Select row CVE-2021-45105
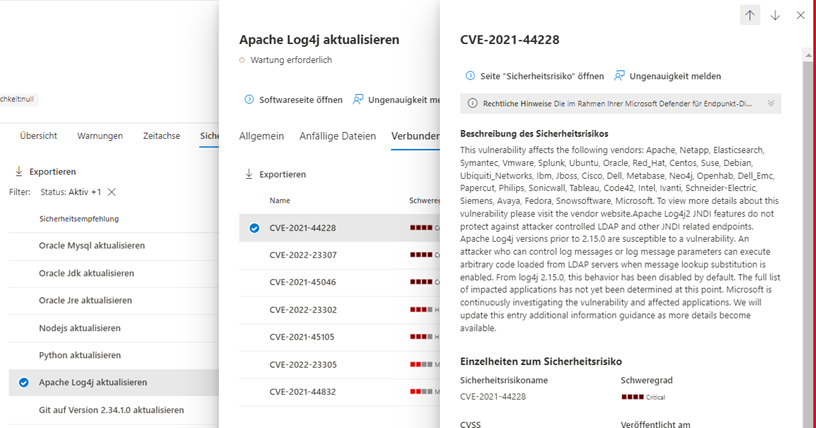 point(339,337)
